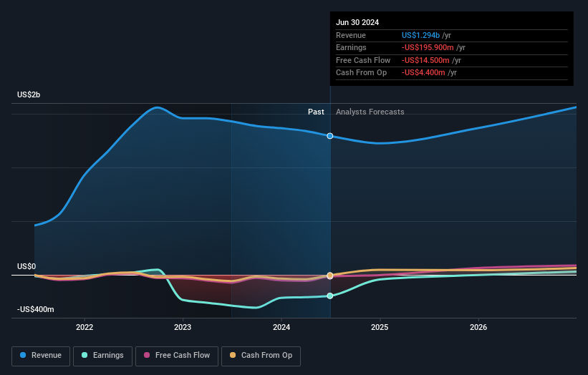Click the 2026 x-axis label
The image size is (588, 375).
click(478, 327)
